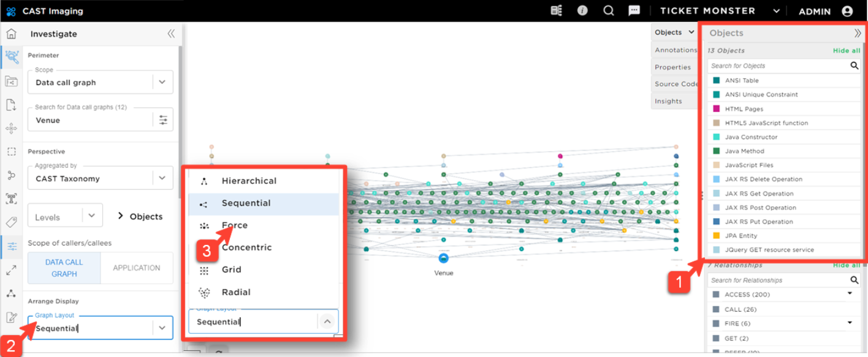Screen dimensions: 868x357
Task: Open the home icon in left sidebar
Action: click(x=11, y=34)
